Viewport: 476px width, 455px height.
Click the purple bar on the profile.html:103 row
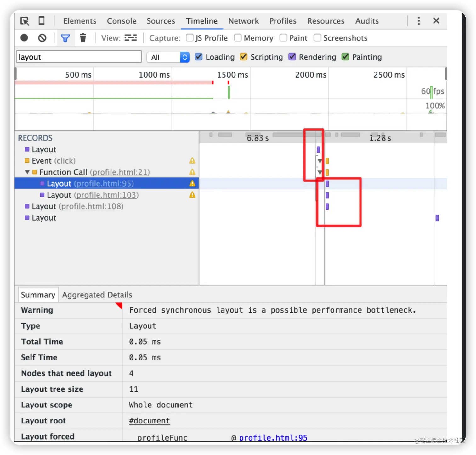point(327,195)
